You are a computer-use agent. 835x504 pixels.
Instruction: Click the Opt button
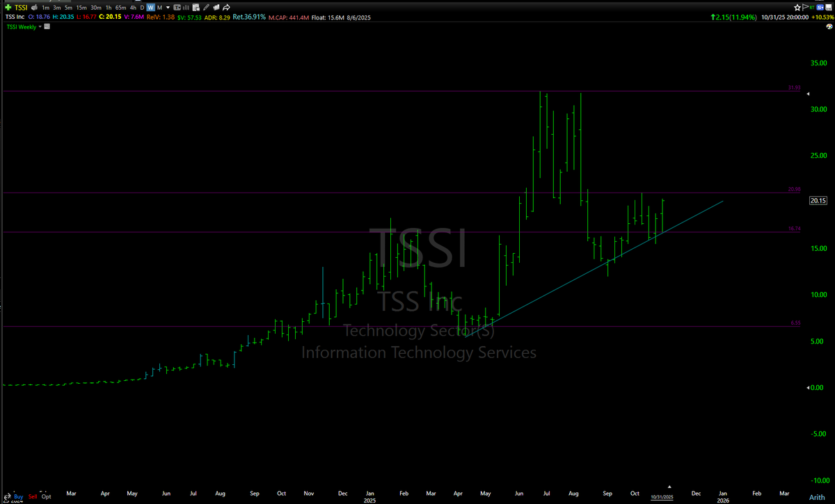[x=46, y=496]
